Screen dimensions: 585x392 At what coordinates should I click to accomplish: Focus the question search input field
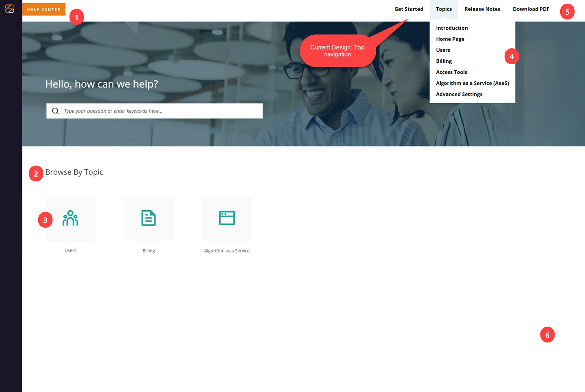coord(154,111)
